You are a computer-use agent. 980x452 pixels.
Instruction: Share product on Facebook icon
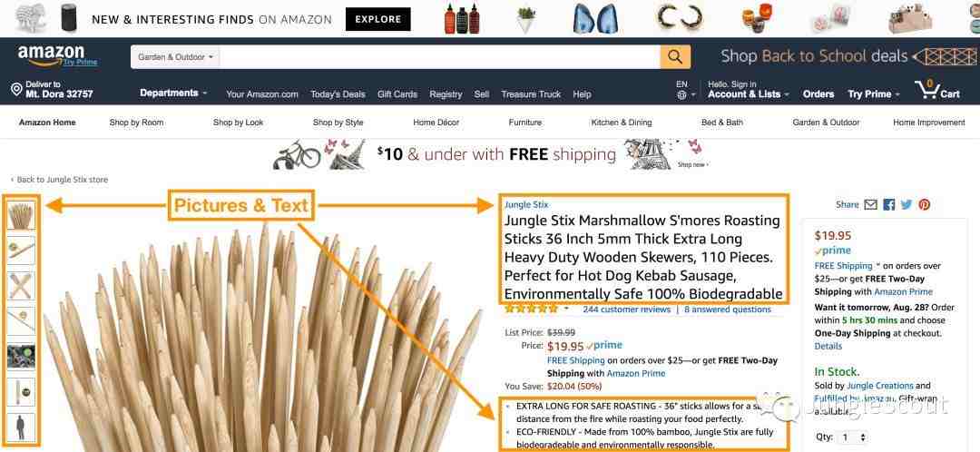coord(888,204)
